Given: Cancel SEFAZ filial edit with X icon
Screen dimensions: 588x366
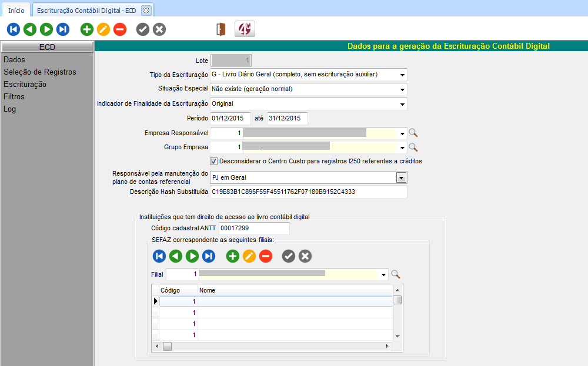Looking at the screenshot, I should [305, 256].
